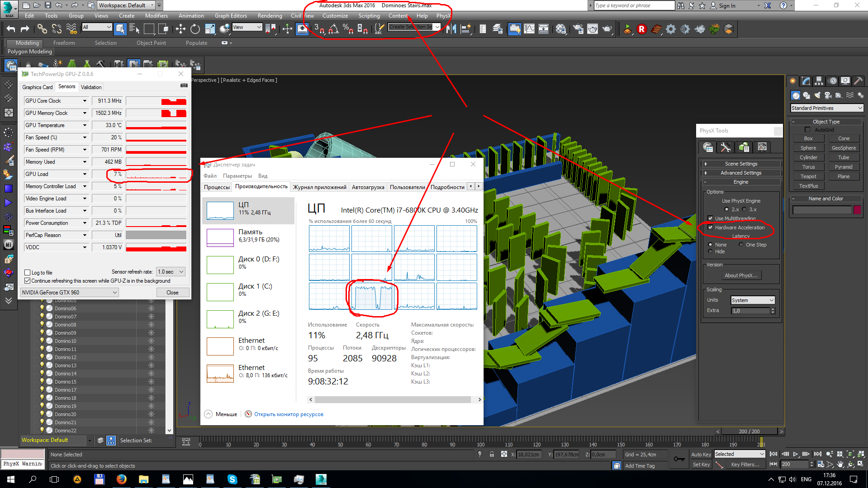Switch to the Freeform ribbon tab

pyautogui.click(x=64, y=43)
